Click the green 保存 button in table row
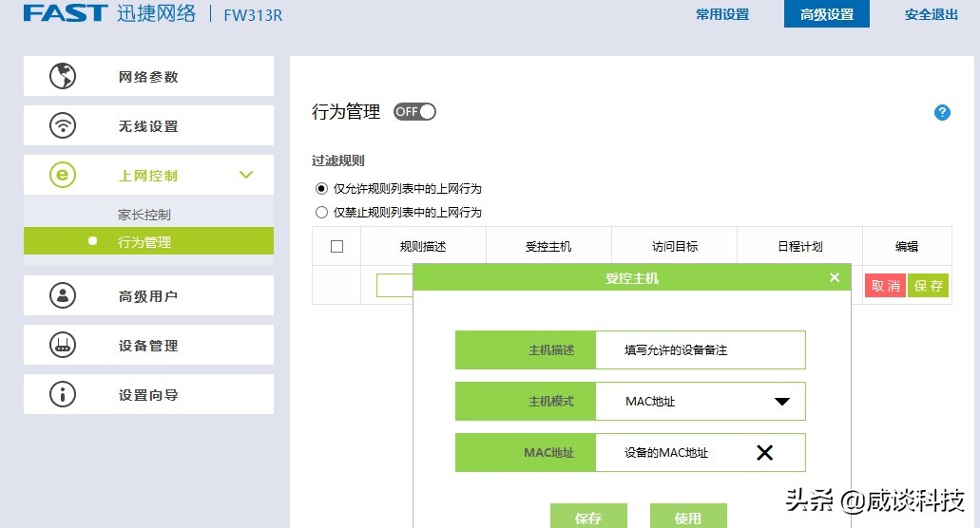This screenshot has width=980, height=528. (x=928, y=285)
